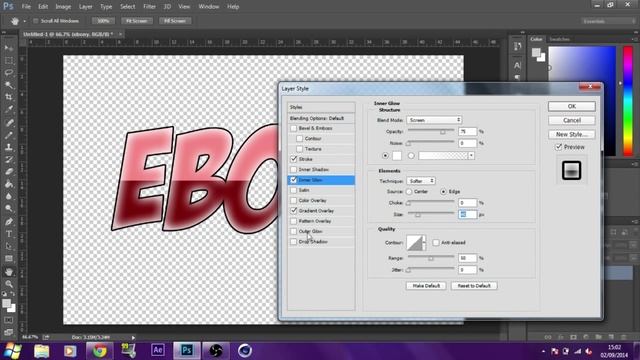The height and width of the screenshot is (360, 640).
Task: Open the Contour picker dropdown
Action: click(424, 242)
